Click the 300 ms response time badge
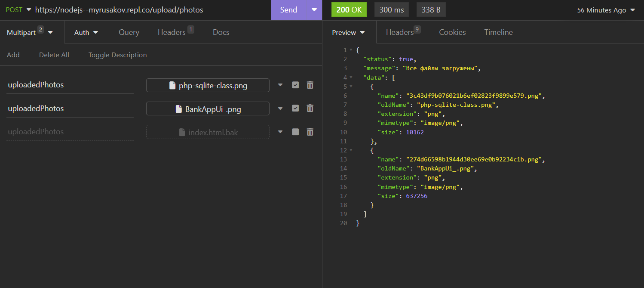 [392, 9]
